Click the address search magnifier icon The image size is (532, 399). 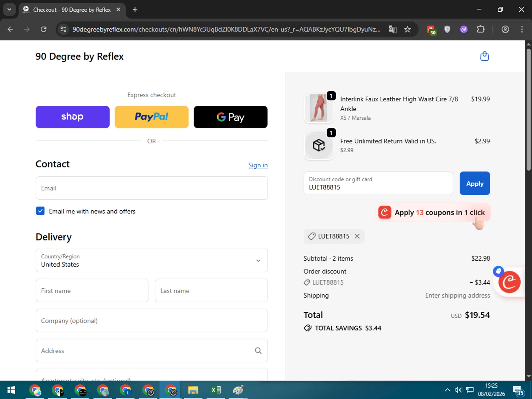click(x=258, y=351)
